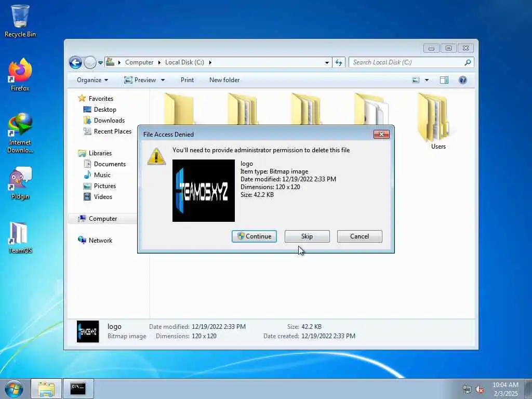Close the File Access Denied dialog

point(381,135)
